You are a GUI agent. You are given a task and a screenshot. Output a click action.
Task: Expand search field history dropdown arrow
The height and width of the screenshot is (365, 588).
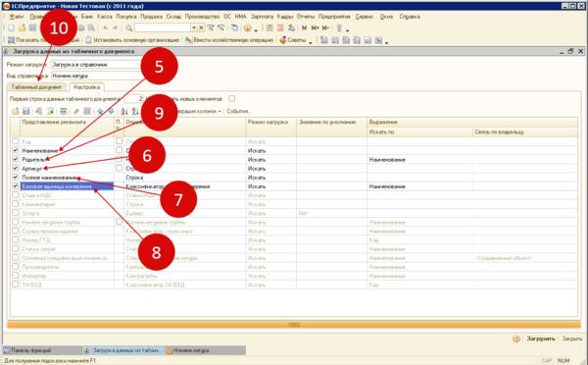[194, 28]
